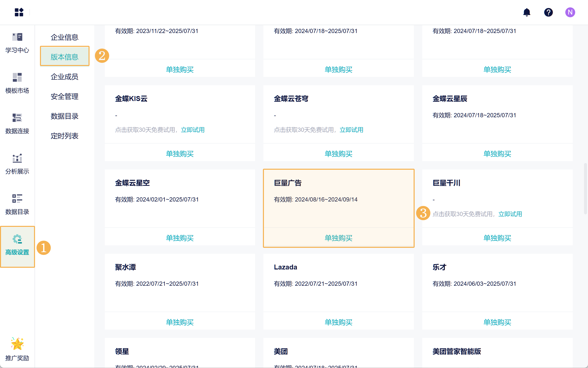Open 企业成员 submenu item
Image resolution: width=588 pixels, height=368 pixels.
(x=64, y=77)
